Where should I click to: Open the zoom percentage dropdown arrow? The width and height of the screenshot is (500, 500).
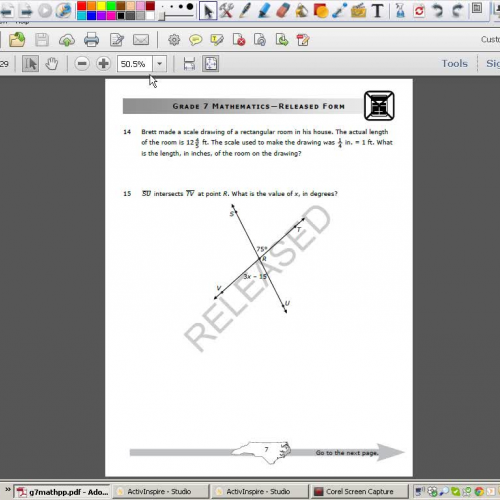click(160, 63)
